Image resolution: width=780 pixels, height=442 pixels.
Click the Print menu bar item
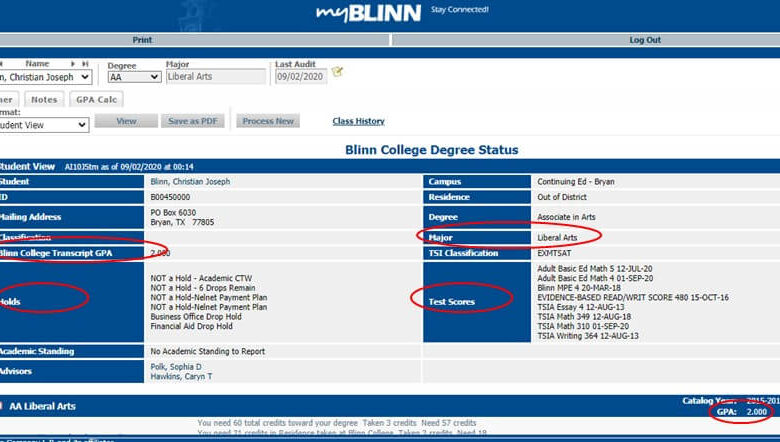pos(142,40)
